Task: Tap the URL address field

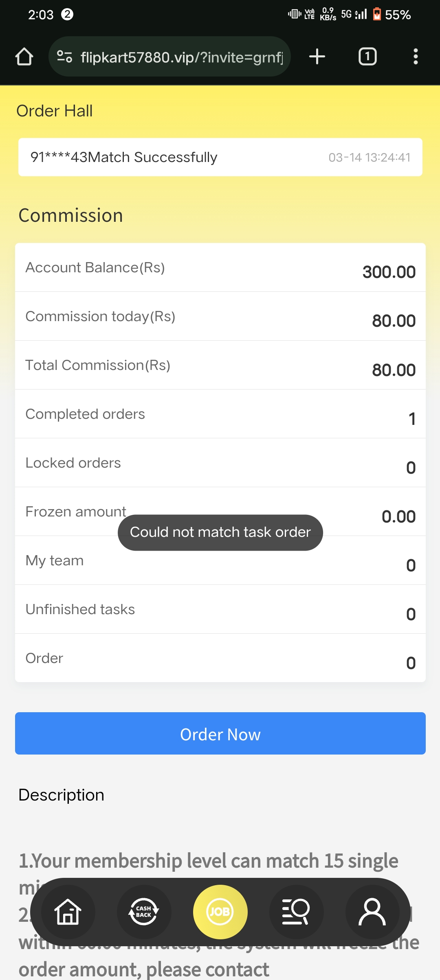Action: [x=181, y=57]
